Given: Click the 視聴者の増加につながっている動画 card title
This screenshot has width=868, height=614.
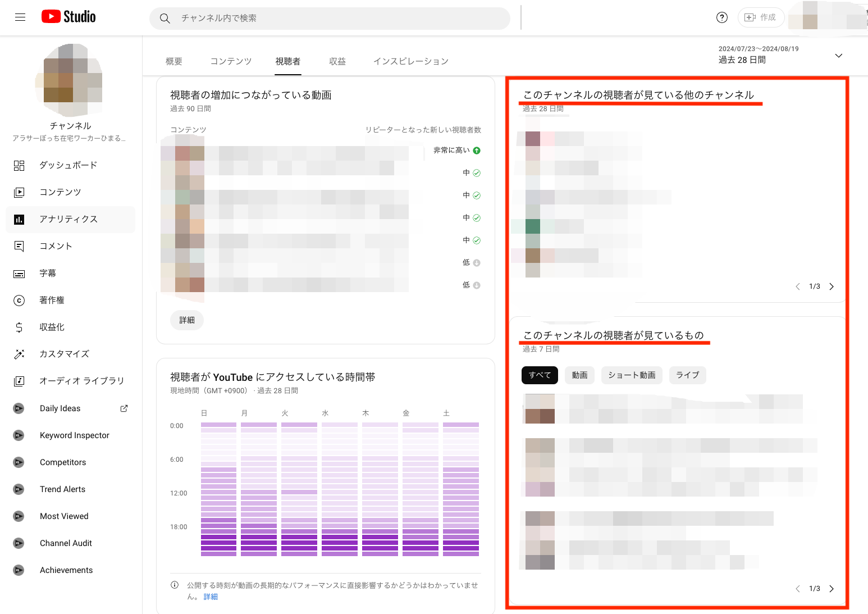Looking at the screenshot, I should (251, 95).
